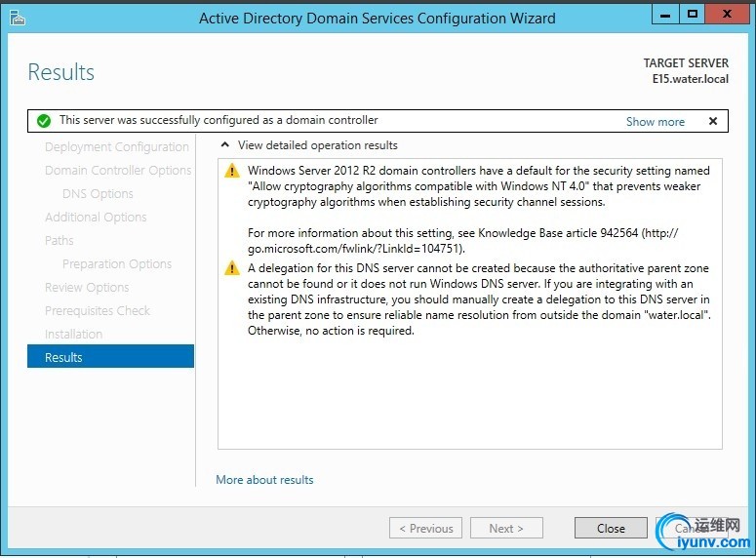Open the Prerequisites Check step
Image resolution: width=756 pixels, height=558 pixels.
[x=98, y=311]
